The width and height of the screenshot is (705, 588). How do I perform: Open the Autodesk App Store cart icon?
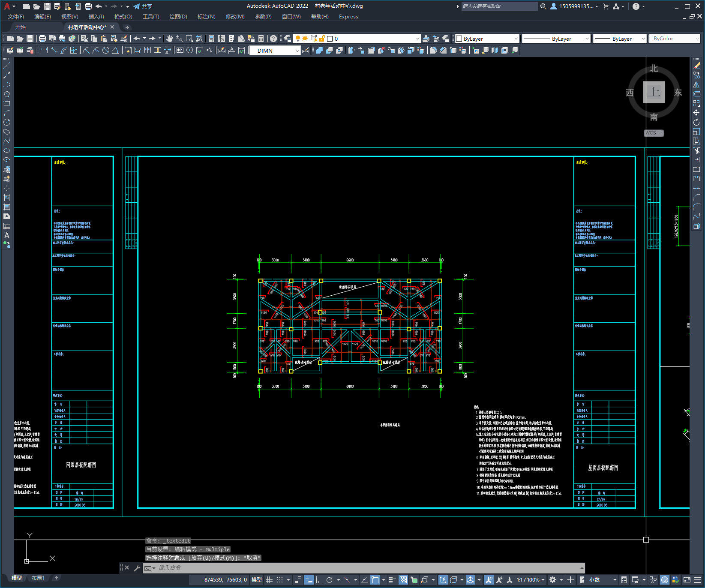(606, 6)
